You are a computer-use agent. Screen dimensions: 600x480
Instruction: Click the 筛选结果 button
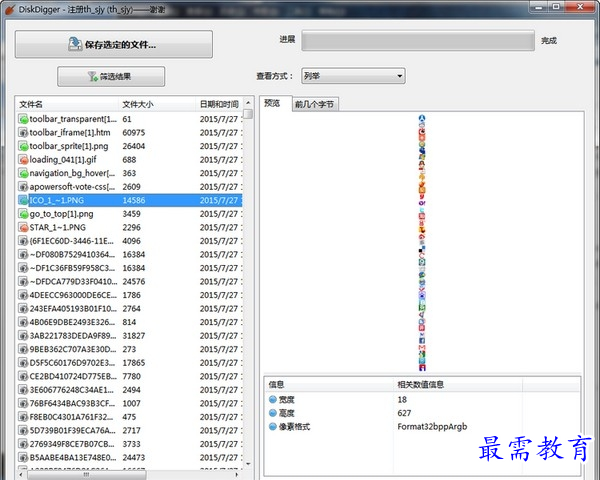pos(111,77)
